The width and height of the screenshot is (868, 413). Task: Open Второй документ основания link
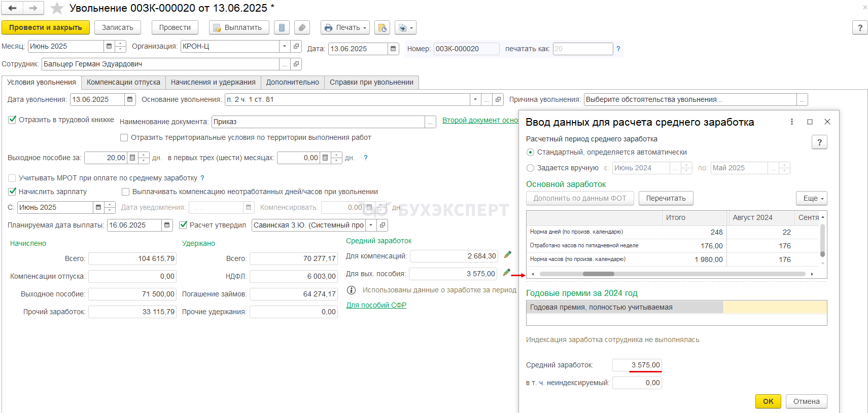pyautogui.click(x=480, y=120)
